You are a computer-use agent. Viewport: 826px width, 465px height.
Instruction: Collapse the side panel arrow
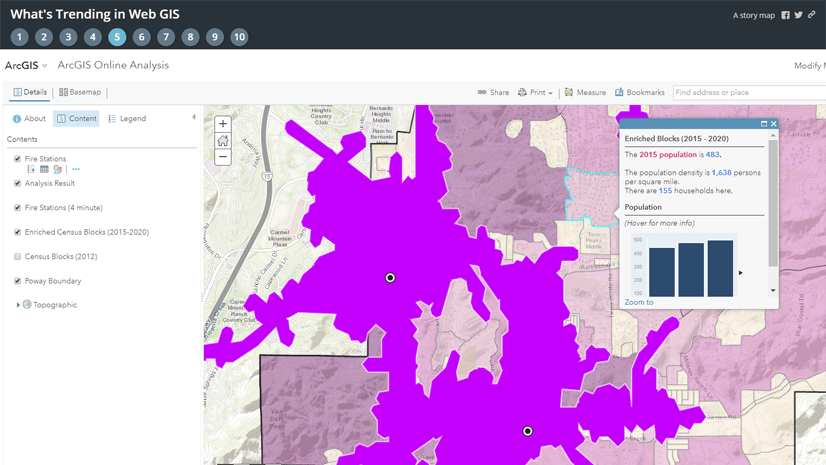[x=194, y=117]
